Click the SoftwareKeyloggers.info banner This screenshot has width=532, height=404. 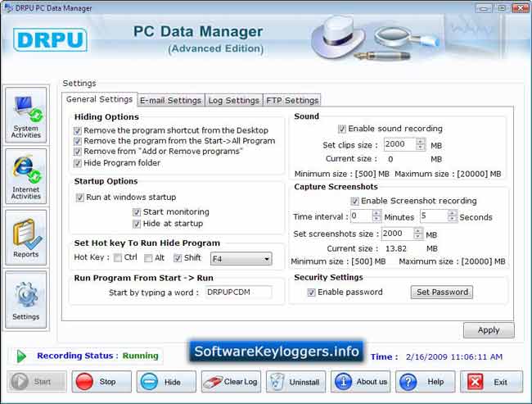pos(277,352)
